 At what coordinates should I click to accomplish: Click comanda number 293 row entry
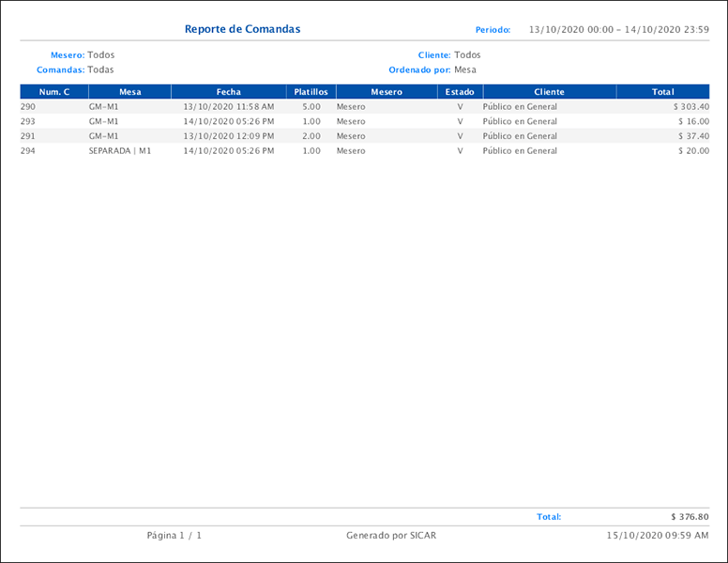pyautogui.click(x=28, y=121)
